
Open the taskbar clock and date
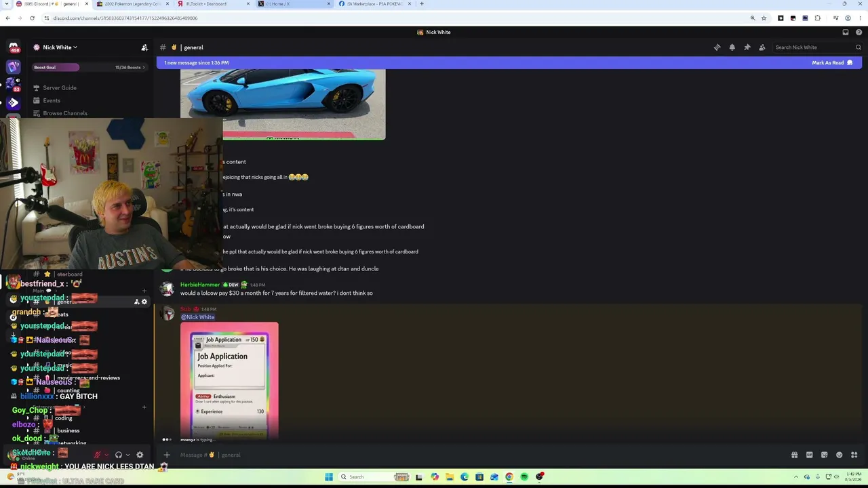click(852, 477)
